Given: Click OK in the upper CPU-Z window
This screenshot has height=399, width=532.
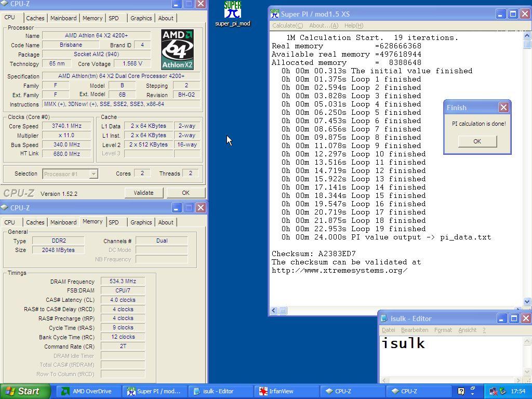Looking at the screenshot, I should pos(185,193).
